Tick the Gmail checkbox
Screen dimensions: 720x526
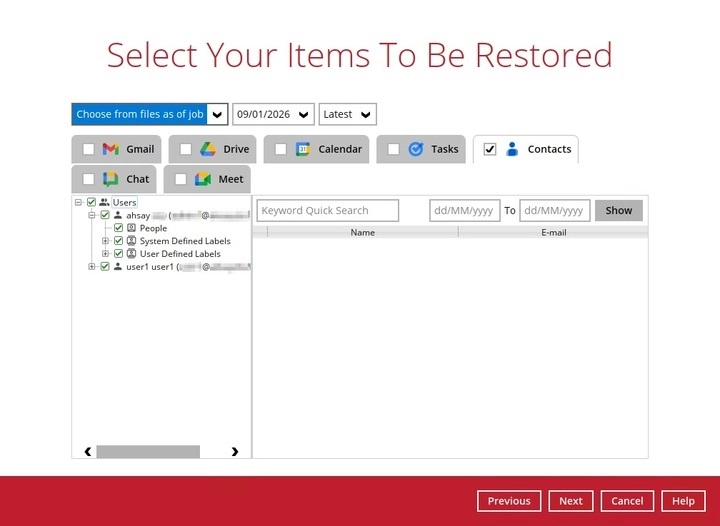click(88, 150)
